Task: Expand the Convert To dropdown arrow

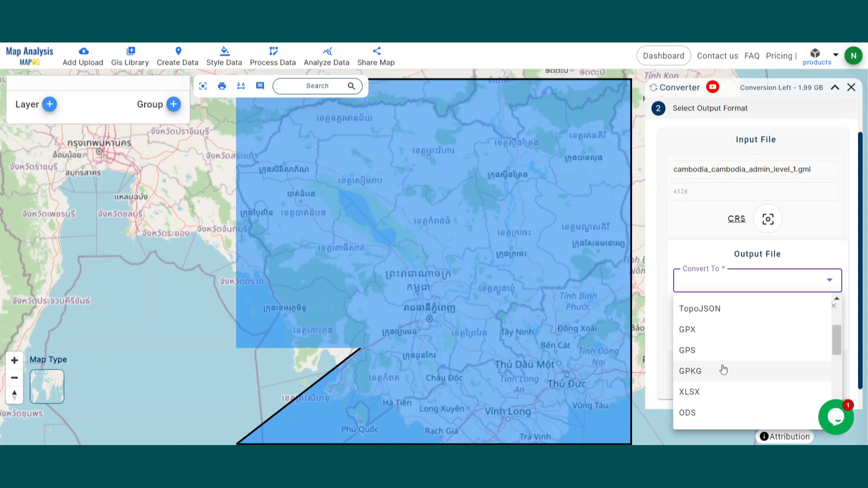Action: [830, 280]
